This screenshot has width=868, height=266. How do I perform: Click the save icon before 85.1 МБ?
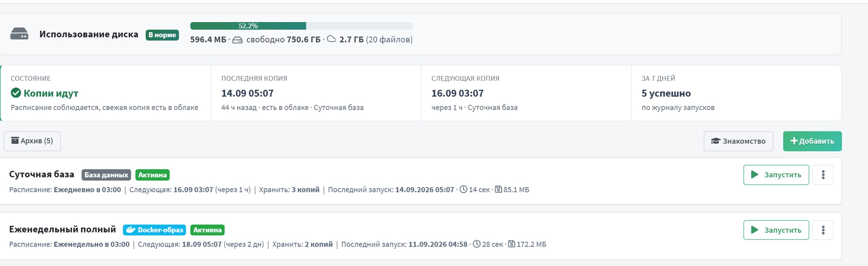tap(498, 189)
